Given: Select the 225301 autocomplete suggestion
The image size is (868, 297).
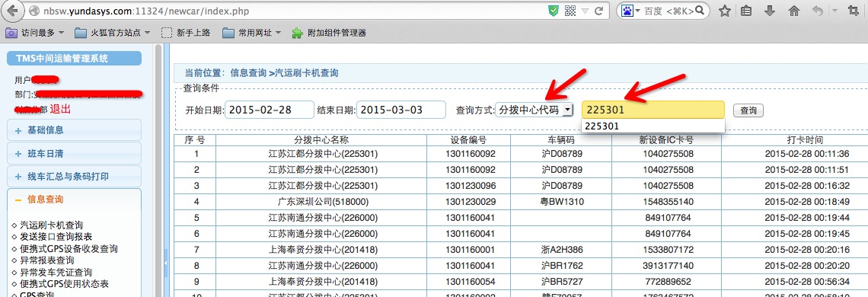Looking at the screenshot, I should 653,126.
